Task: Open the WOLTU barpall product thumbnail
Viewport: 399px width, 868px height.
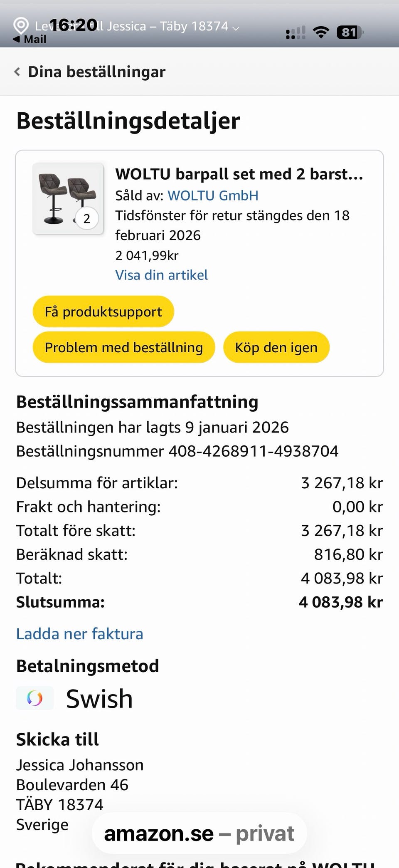Action: tap(68, 199)
